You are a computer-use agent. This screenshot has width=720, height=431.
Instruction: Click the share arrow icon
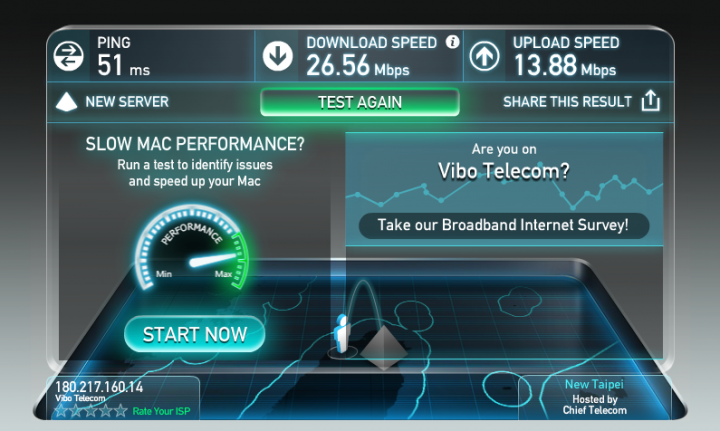[650, 101]
